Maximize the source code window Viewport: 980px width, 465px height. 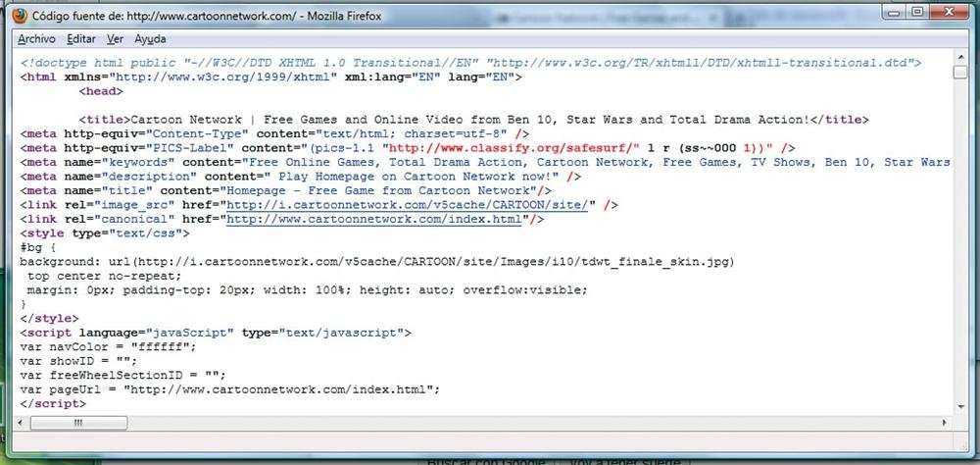point(917,12)
